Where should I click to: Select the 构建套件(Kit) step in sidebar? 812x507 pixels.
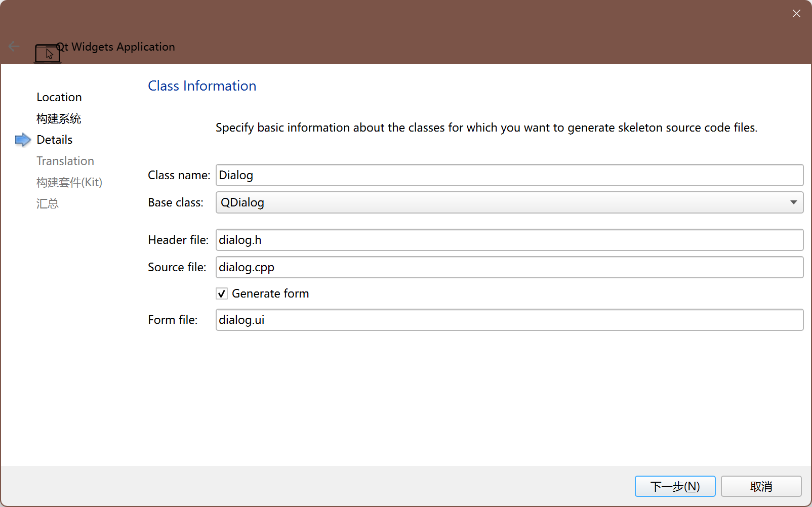coord(69,182)
